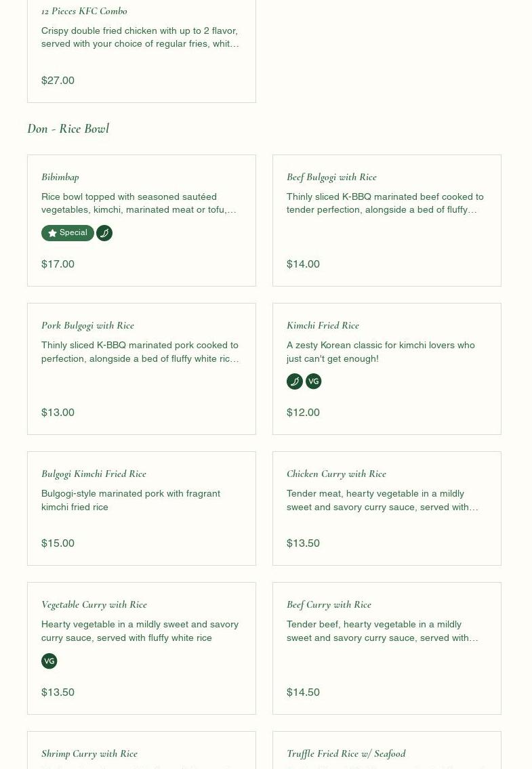Open Shrimp Curry with Rice item
This screenshot has width=532, height=769.
click(89, 753)
